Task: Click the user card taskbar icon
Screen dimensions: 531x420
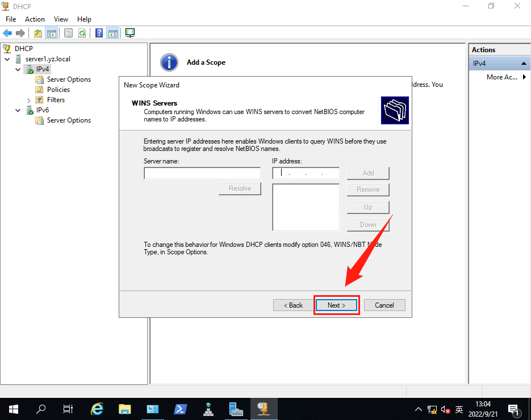Action: 152,409
